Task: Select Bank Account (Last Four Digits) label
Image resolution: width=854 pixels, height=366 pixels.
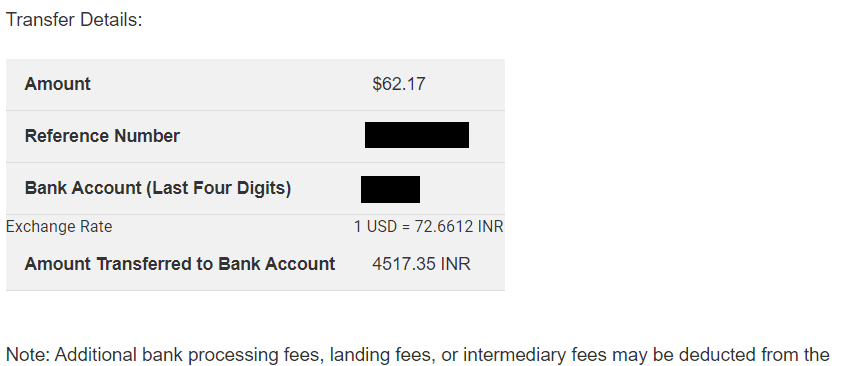Action: [157, 188]
